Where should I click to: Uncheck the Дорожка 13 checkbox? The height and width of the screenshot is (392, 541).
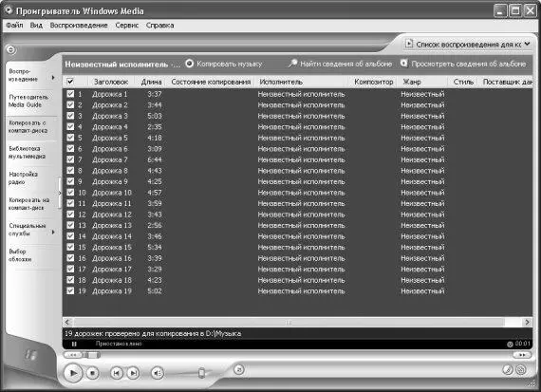point(70,225)
